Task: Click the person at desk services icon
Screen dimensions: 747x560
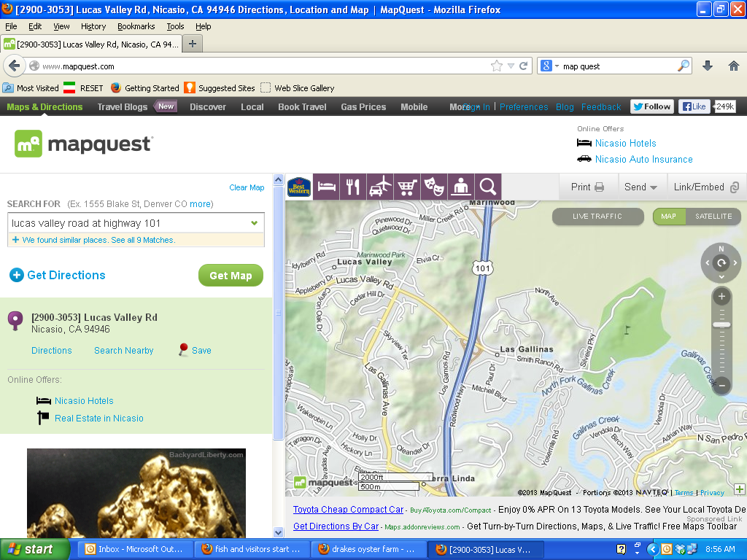Action: (x=461, y=187)
